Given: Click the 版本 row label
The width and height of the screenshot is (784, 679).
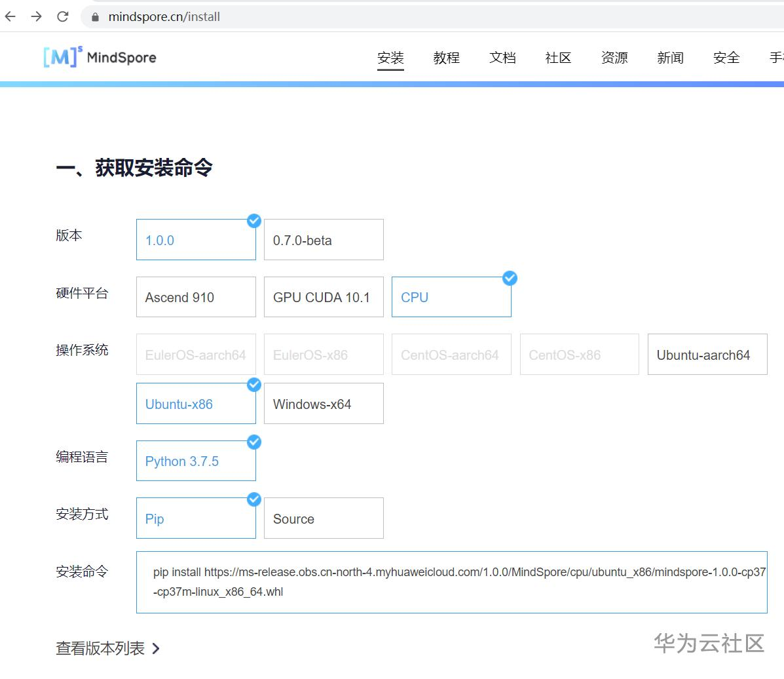Looking at the screenshot, I should [69, 235].
